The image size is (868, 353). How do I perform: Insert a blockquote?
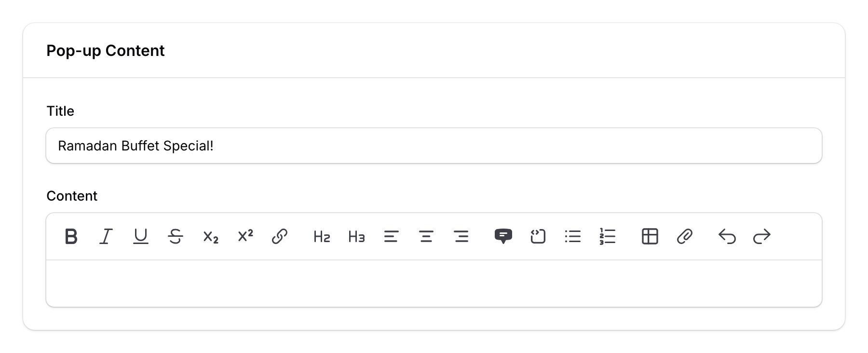(504, 236)
